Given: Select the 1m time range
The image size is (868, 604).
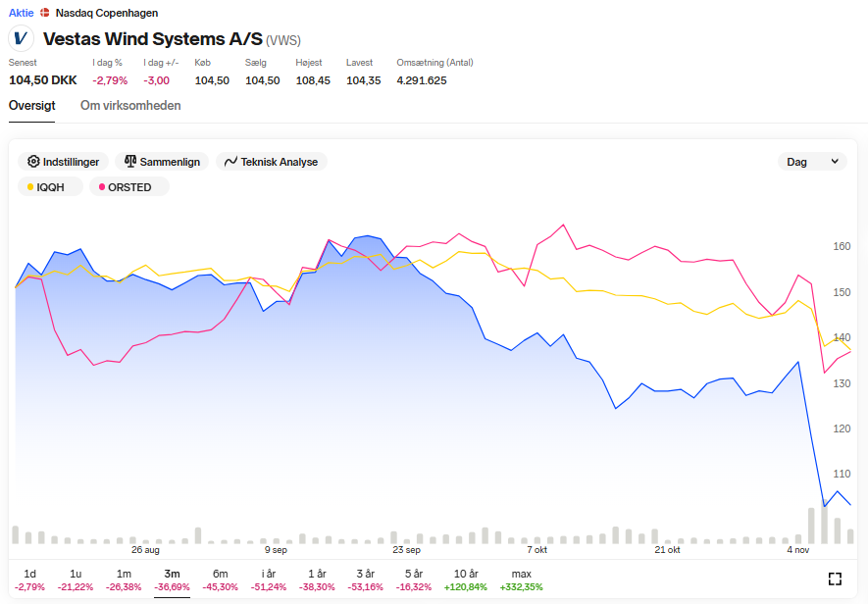Looking at the screenshot, I should 124,579.
